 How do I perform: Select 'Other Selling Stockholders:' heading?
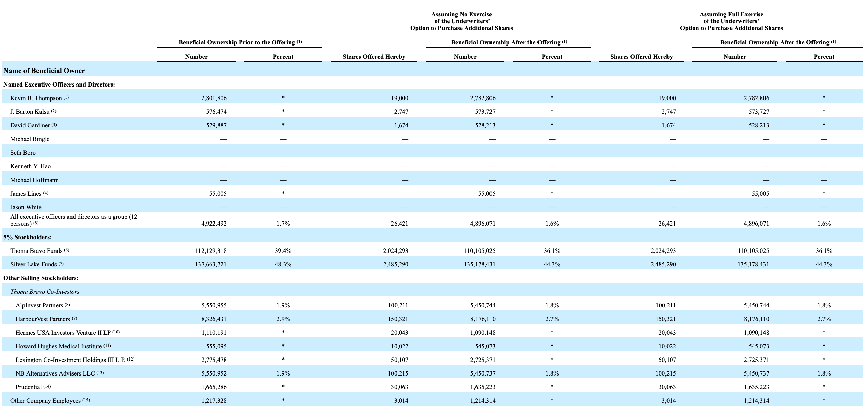pyautogui.click(x=41, y=278)
